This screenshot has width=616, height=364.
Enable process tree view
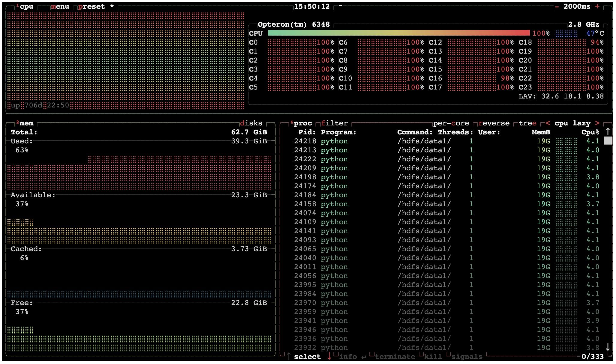coord(527,123)
